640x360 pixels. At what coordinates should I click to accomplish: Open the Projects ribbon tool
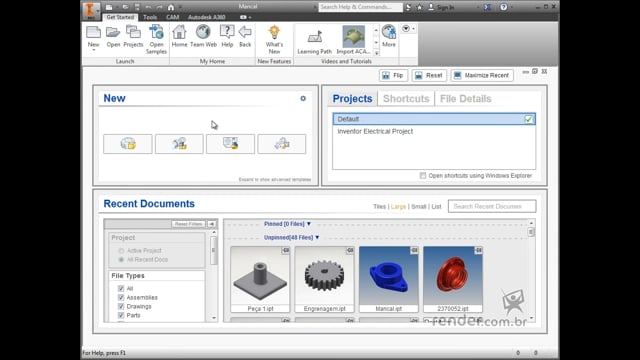tap(133, 36)
